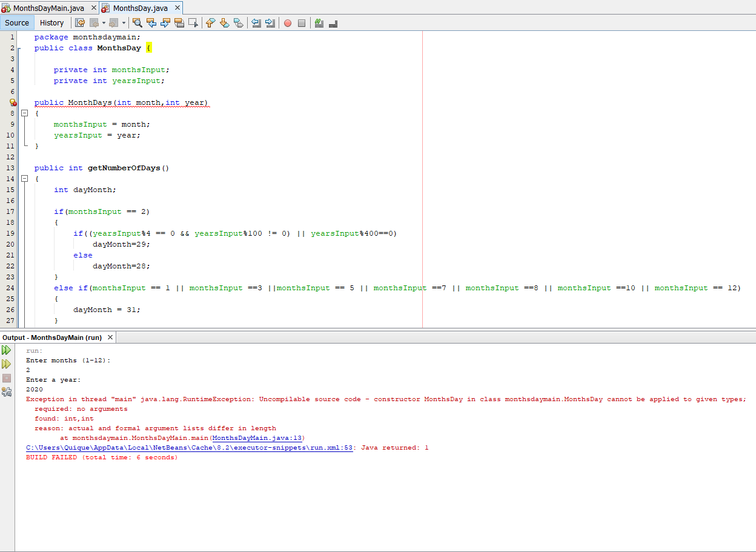Toggle Rectangular Selection mode
This screenshot has height=552, width=756.
coord(193,23)
